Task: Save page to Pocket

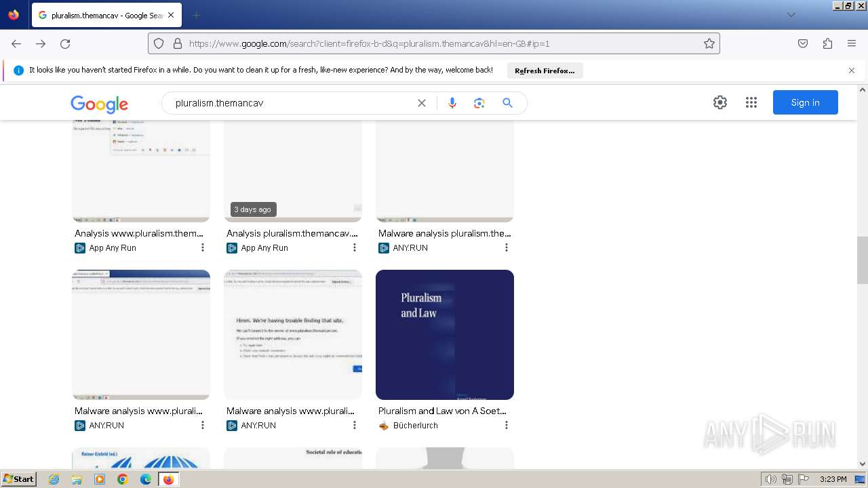Action: pos(803,43)
